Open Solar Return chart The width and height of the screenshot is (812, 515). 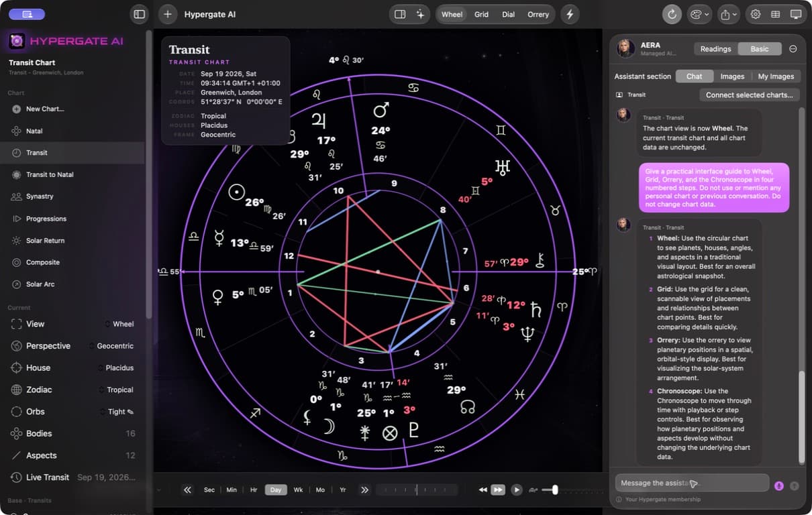[72, 240]
